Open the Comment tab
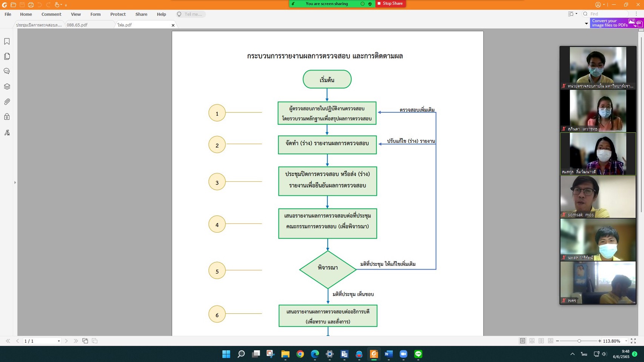Screen dimensions: 644x362 point(51,14)
